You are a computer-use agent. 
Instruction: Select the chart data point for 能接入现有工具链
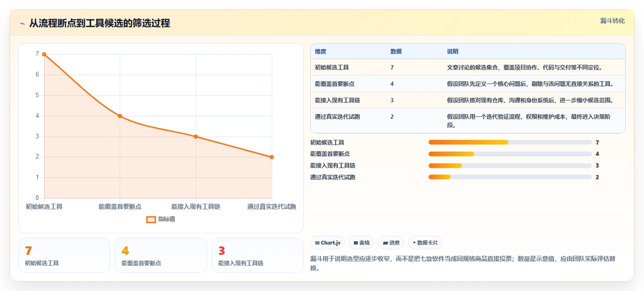(x=196, y=137)
